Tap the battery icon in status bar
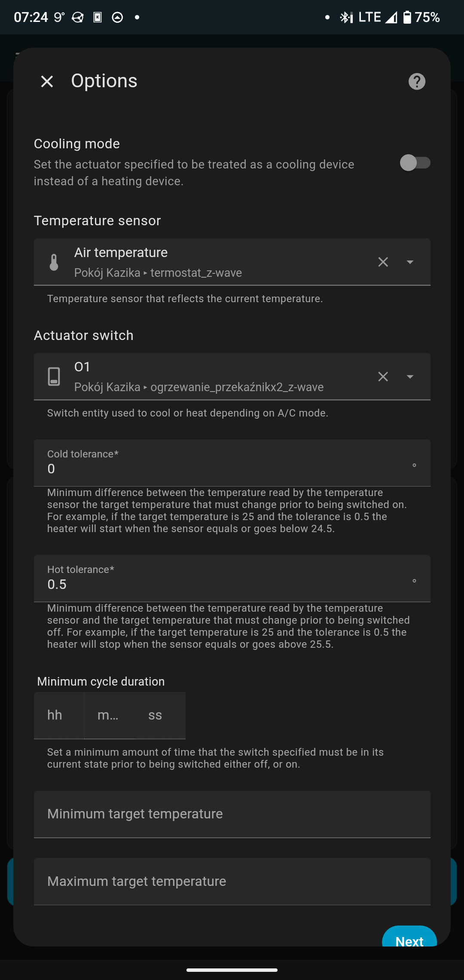464x980 pixels. click(x=407, y=17)
